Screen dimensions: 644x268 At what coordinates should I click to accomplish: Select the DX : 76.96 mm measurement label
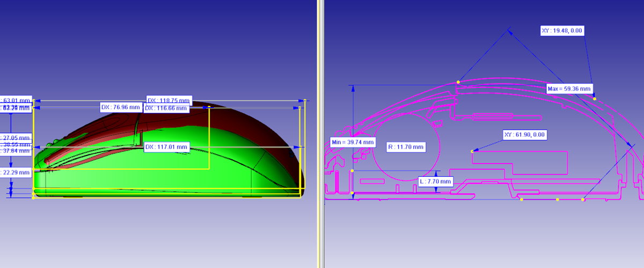pos(121,107)
